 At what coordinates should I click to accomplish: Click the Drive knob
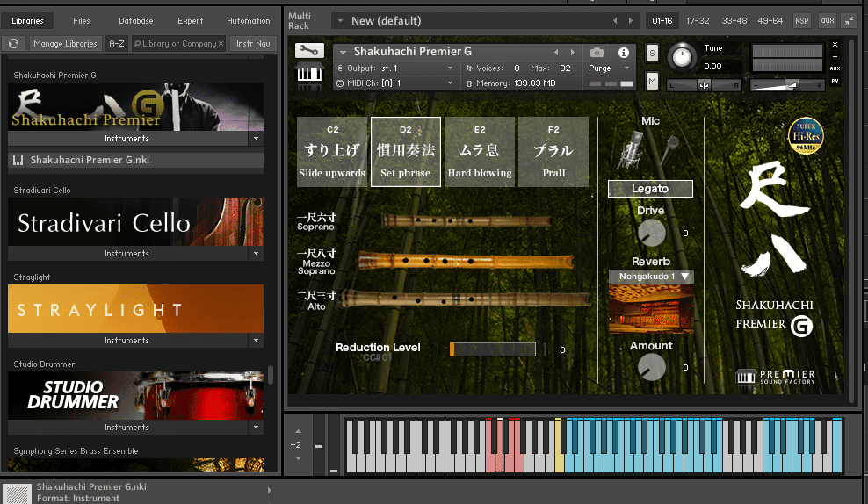[x=652, y=233]
